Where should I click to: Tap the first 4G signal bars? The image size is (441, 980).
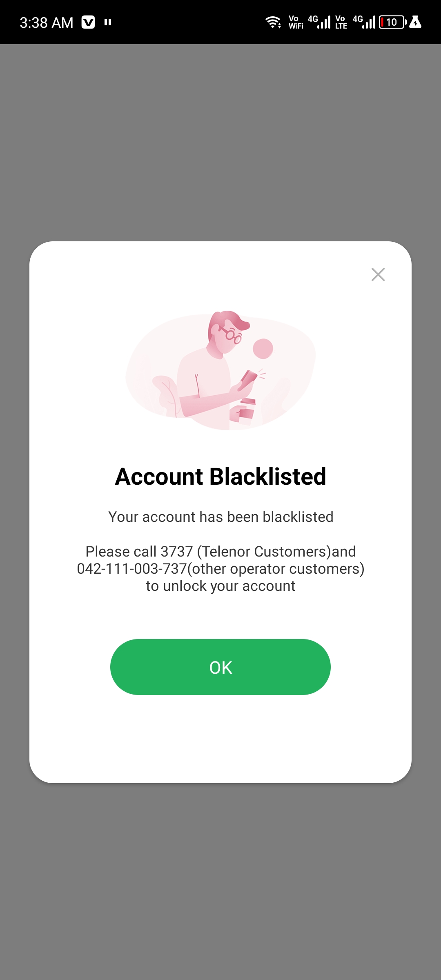pyautogui.click(x=319, y=22)
